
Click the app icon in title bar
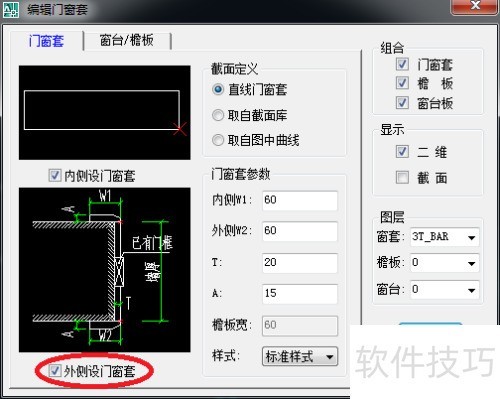[11, 9]
